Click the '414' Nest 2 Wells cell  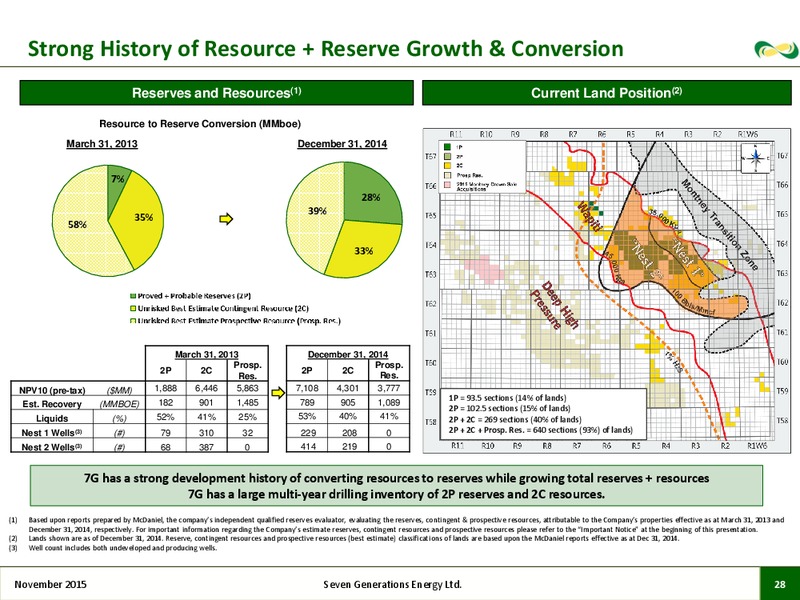coord(307,447)
